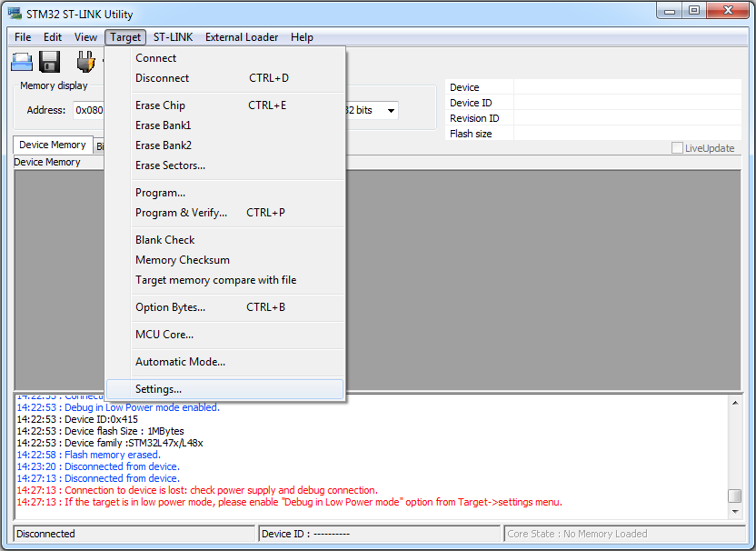Image resolution: width=756 pixels, height=551 pixels.
Task: Open the Help menu
Action: pyautogui.click(x=302, y=37)
